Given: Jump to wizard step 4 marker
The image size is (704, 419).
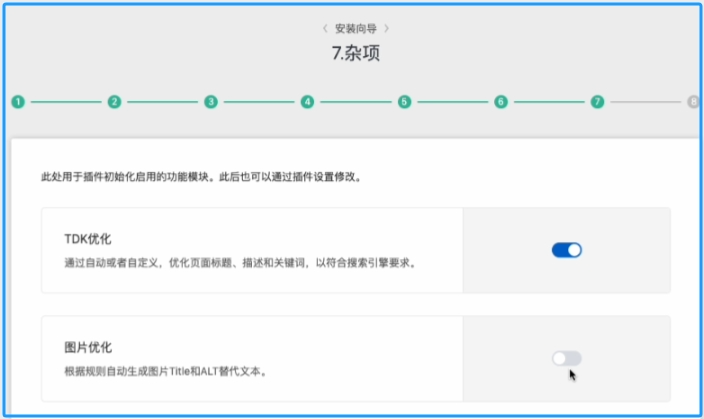Looking at the screenshot, I should pyautogui.click(x=308, y=102).
